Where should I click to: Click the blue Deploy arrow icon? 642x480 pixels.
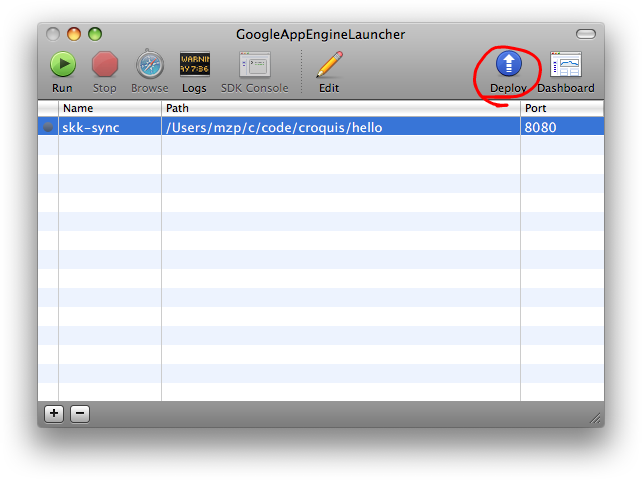pyautogui.click(x=509, y=64)
